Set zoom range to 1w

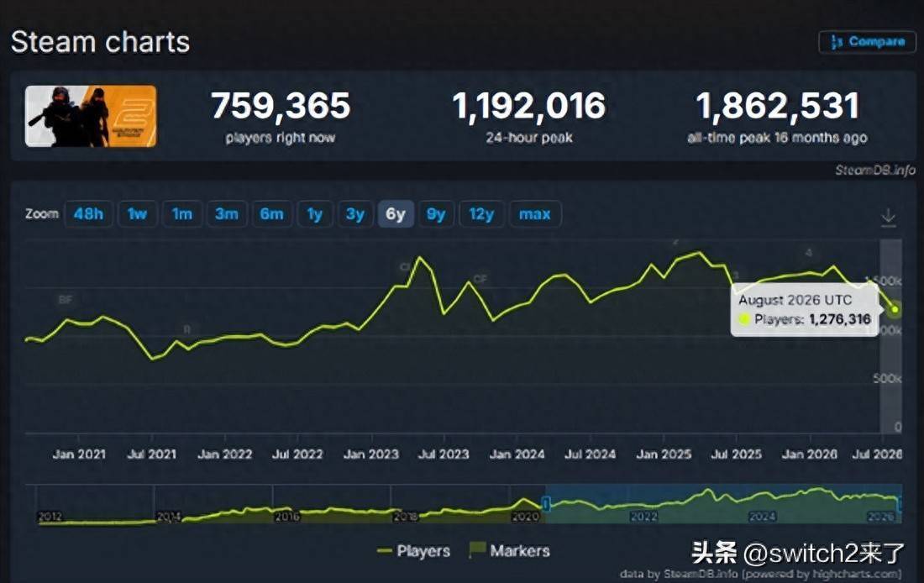click(x=137, y=214)
